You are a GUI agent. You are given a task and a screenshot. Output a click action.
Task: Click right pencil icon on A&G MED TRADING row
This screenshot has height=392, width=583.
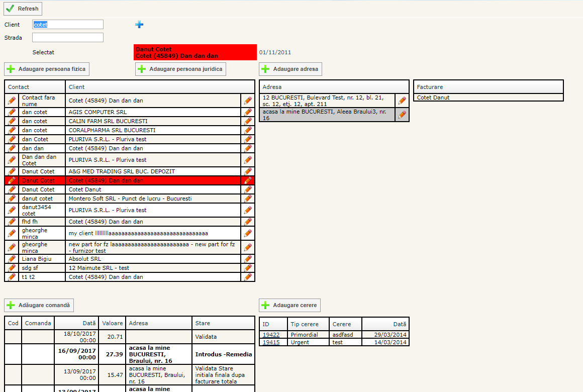click(x=248, y=171)
